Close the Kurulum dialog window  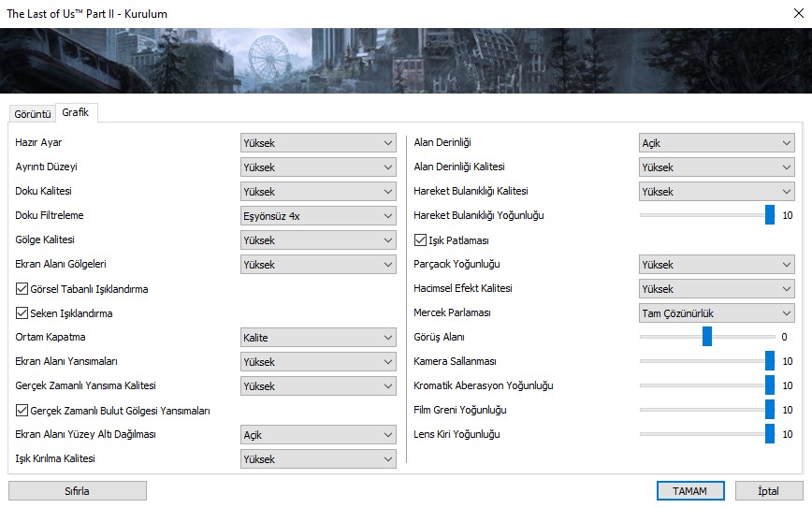[795, 13]
